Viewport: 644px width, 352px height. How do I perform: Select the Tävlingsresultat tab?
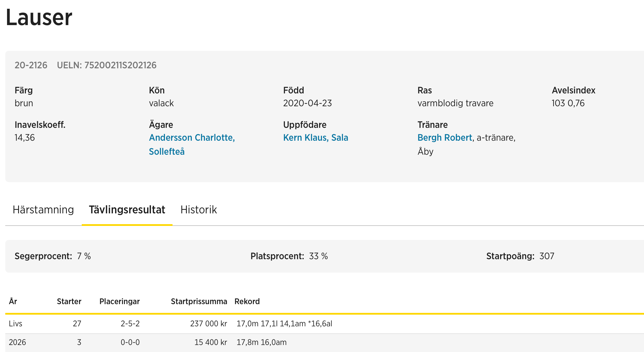coord(127,210)
